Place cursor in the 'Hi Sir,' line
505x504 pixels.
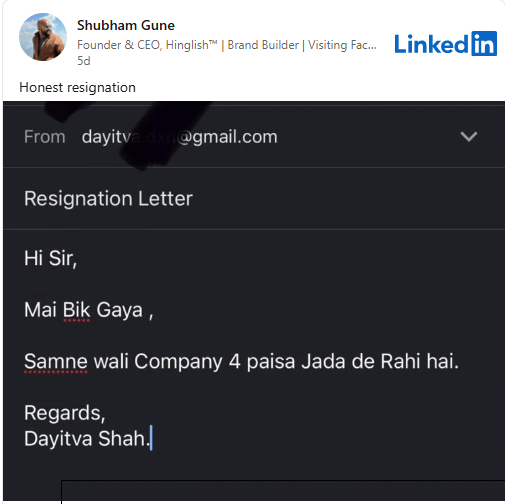pos(51,258)
